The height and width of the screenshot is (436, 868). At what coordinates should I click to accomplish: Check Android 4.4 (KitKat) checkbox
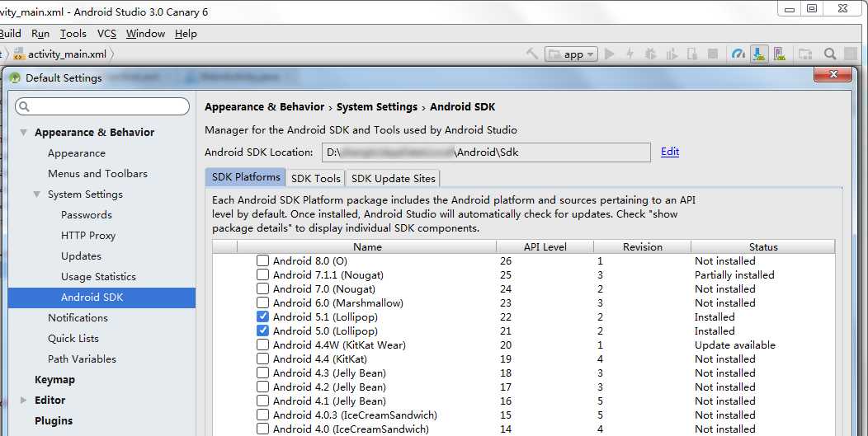pos(263,359)
